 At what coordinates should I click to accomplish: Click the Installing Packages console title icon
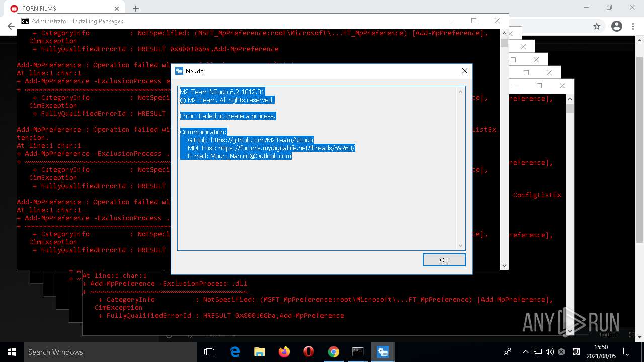click(x=25, y=21)
